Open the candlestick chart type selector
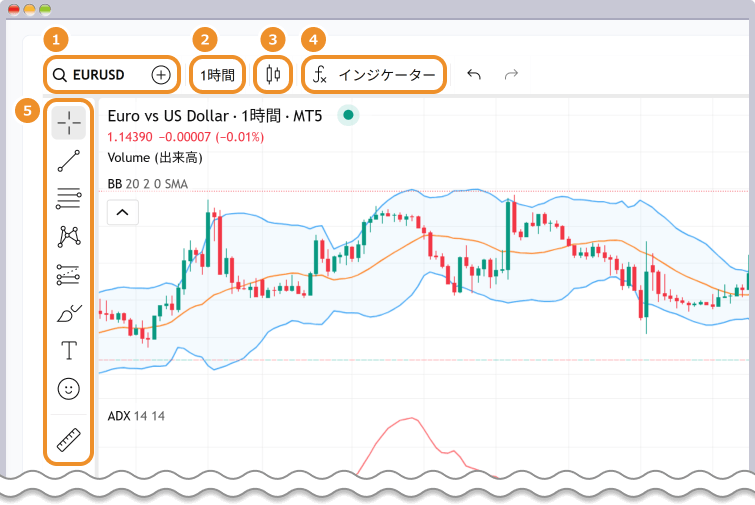Viewport: 755px width, 505px height. point(273,75)
